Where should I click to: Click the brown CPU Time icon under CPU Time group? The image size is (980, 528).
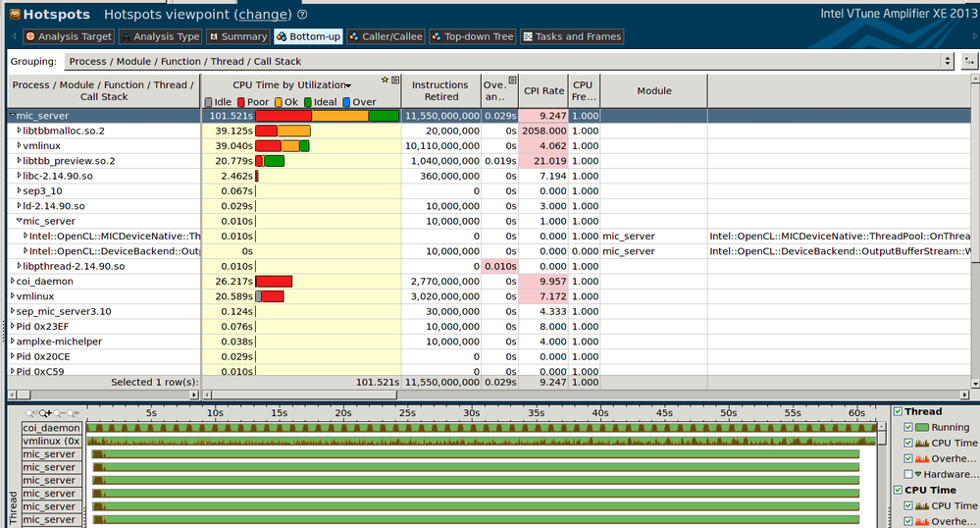tap(922, 505)
